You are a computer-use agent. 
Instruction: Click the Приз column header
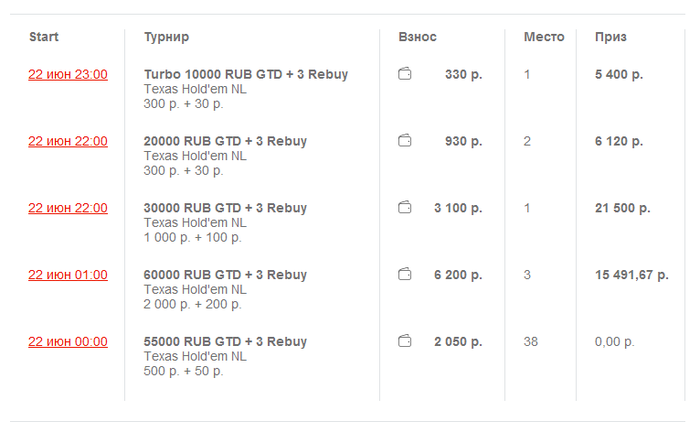(610, 37)
